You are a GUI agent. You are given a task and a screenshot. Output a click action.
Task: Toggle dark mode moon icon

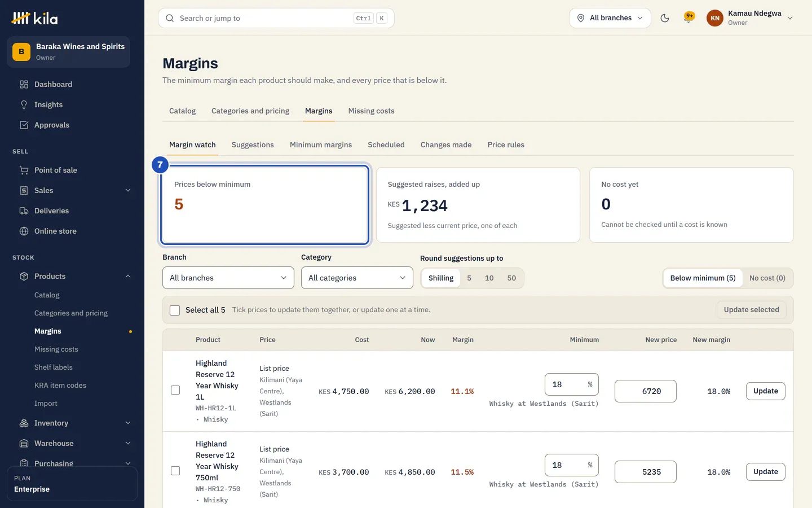pyautogui.click(x=665, y=18)
